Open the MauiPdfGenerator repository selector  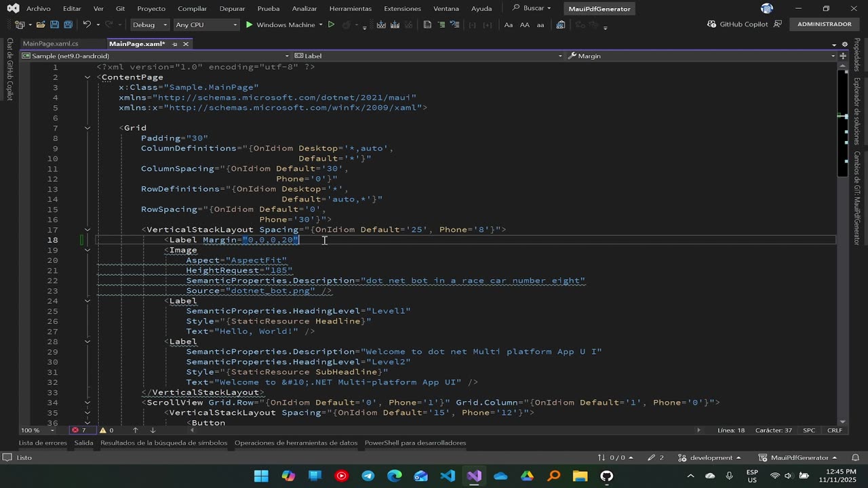point(798,457)
